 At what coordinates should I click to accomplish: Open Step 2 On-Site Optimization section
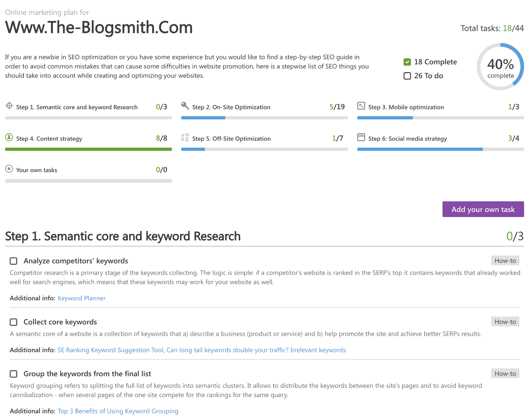point(231,107)
